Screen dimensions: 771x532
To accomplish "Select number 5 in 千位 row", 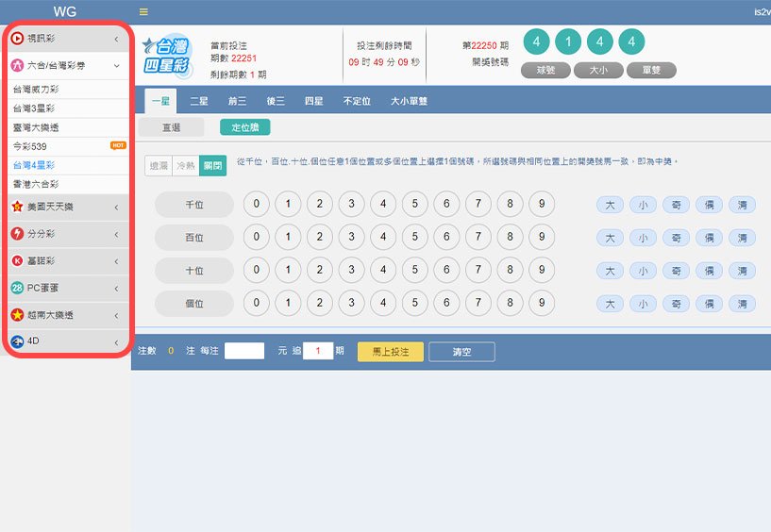I will point(415,204).
